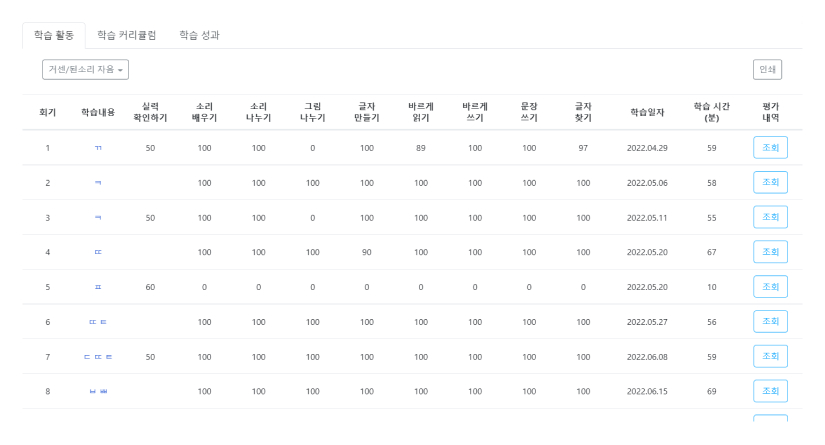
Task: Open the ㅂ ㅃ content link in session 8
Action: click(x=98, y=391)
